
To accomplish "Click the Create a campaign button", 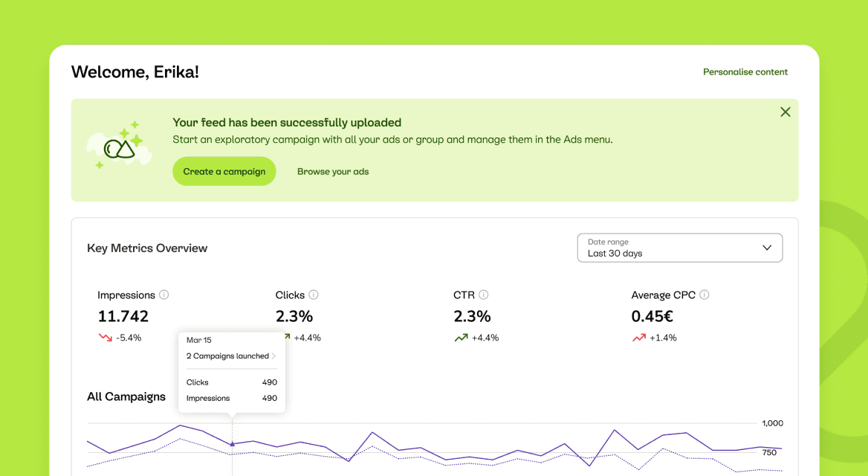I will click(224, 171).
